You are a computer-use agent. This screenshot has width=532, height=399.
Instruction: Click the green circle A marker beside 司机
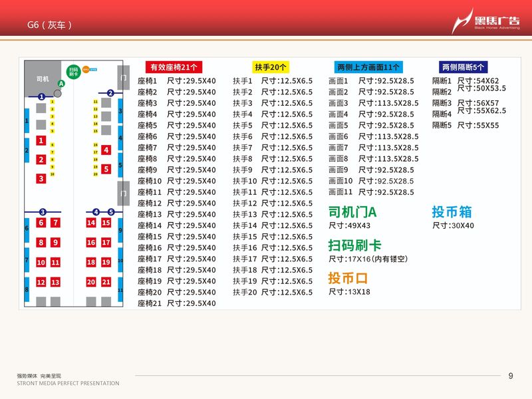pos(61,84)
